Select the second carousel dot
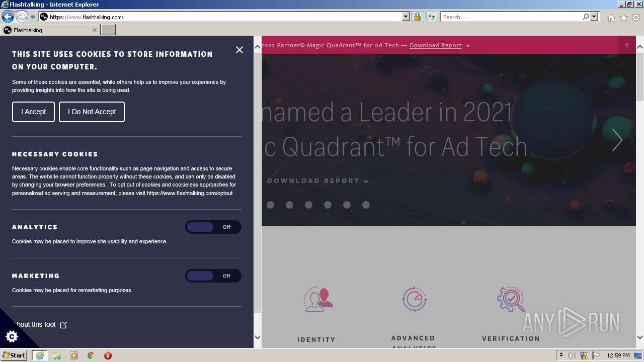 click(x=289, y=205)
